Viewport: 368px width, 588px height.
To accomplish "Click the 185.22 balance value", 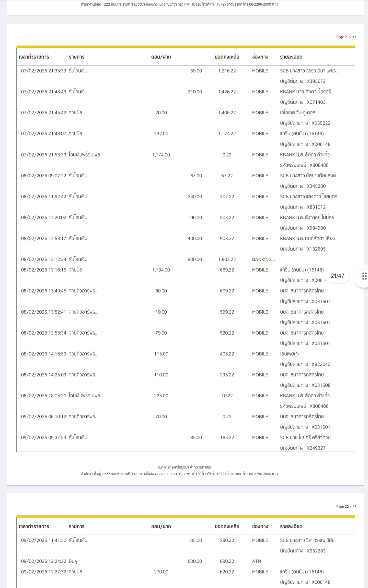I will pyautogui.click(x=227, y=437).
